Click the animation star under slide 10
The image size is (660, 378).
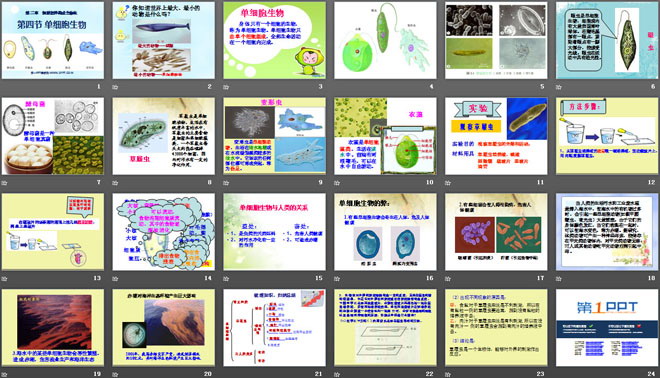337,183
